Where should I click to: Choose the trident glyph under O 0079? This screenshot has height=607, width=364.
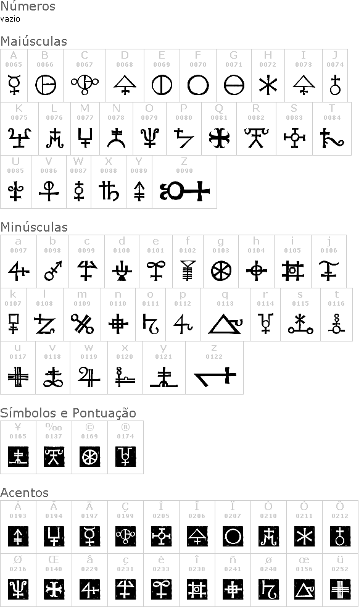coord(150,138)
